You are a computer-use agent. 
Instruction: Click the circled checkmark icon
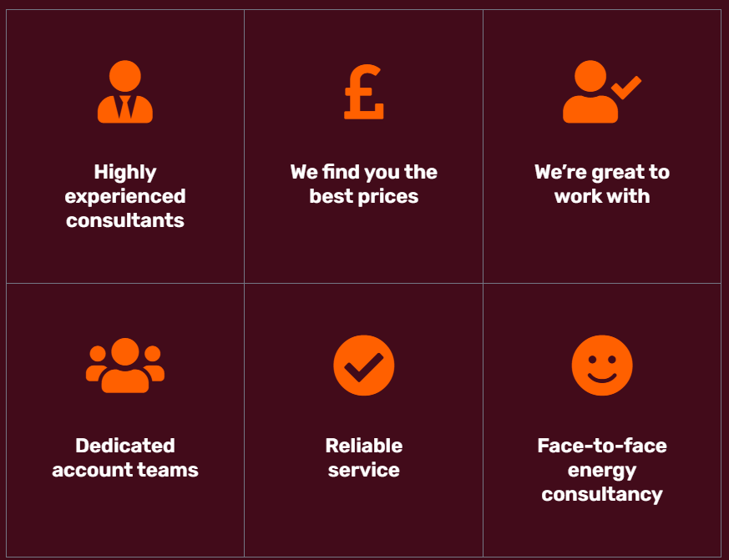[363, 366]
